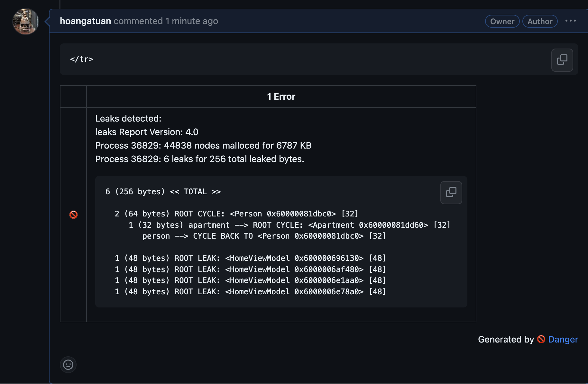Click the '1 Error' table header

pos(281,96)
